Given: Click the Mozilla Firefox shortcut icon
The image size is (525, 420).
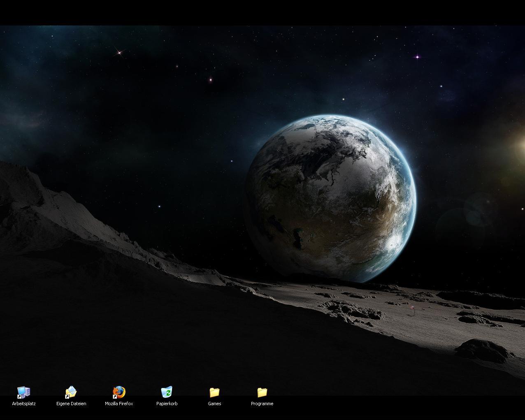Looking at the screenshot, I should tap(119, 392).
